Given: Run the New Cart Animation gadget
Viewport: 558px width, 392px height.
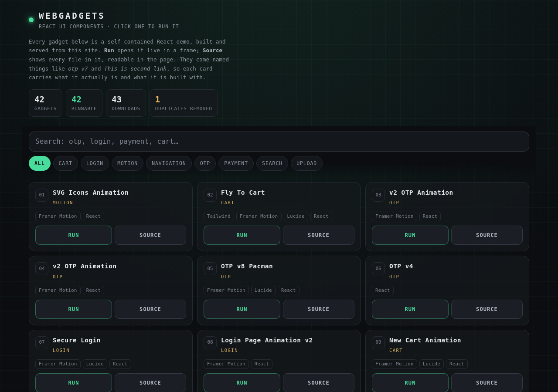Looking at the screenshot, I should pyautogui.click(x=410, y=383).
